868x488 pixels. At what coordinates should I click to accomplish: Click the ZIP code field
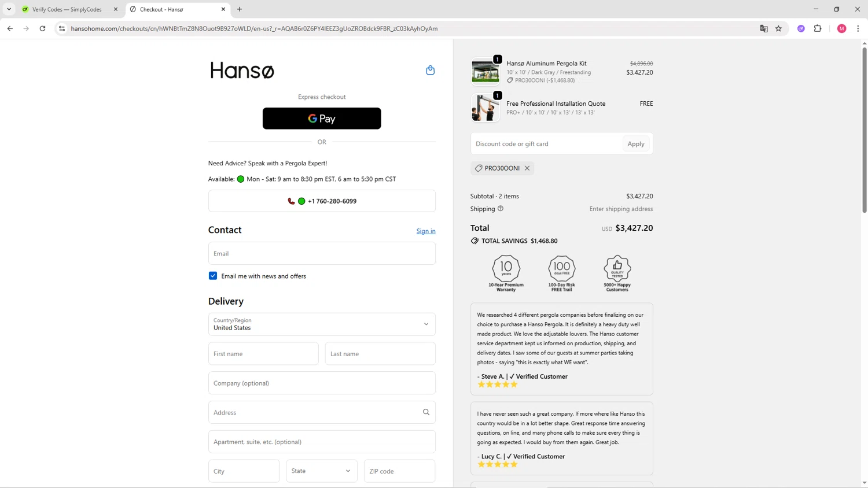pyautogui.click(x=400, y=471)
